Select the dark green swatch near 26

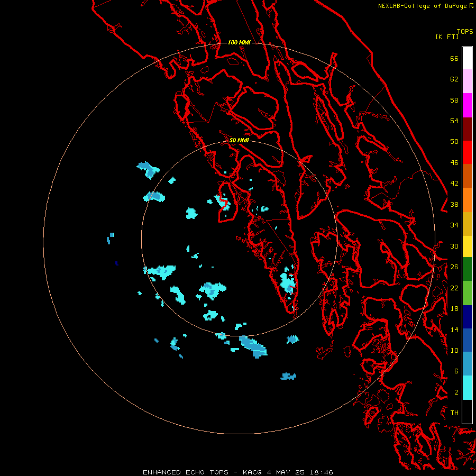pos(467,269)
